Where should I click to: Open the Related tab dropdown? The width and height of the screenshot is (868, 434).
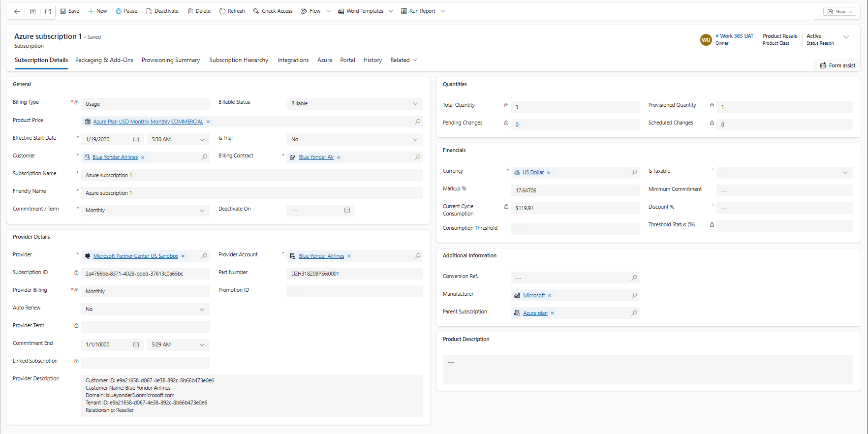pos(404,60)
